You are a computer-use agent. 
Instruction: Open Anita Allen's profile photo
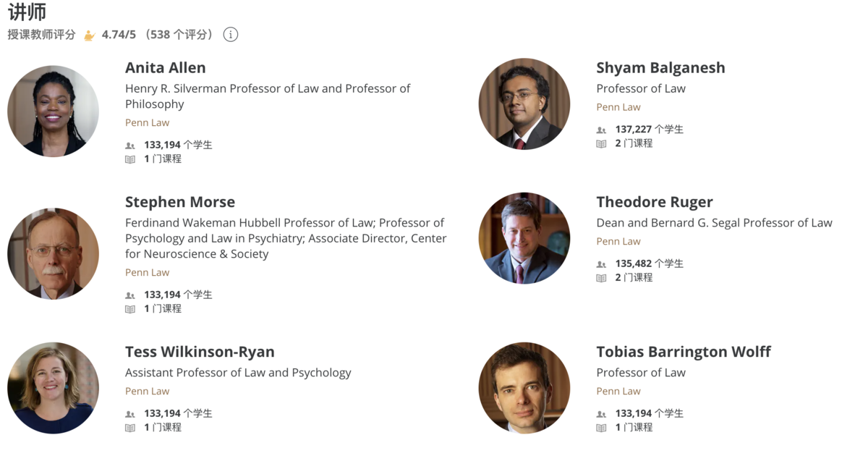53,111
